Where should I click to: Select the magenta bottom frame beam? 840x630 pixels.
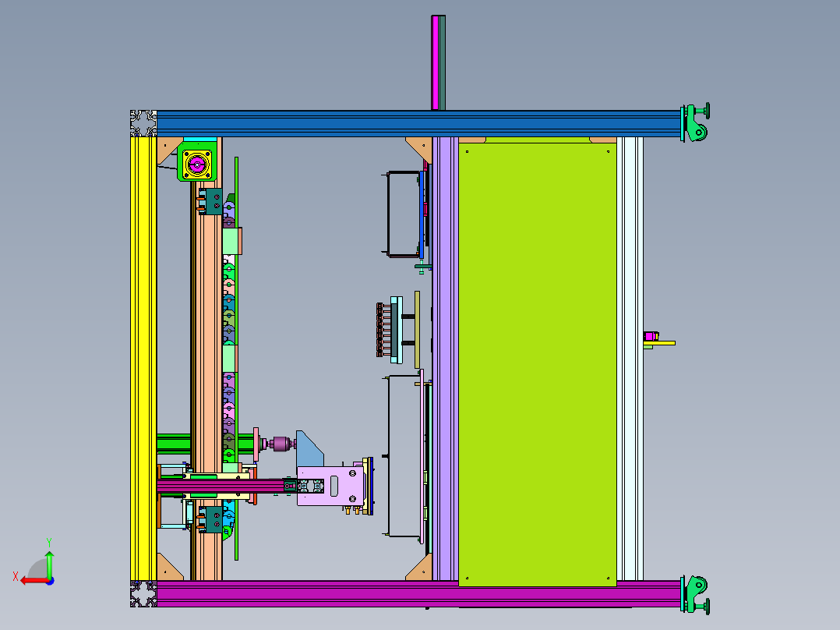(418, 593)
